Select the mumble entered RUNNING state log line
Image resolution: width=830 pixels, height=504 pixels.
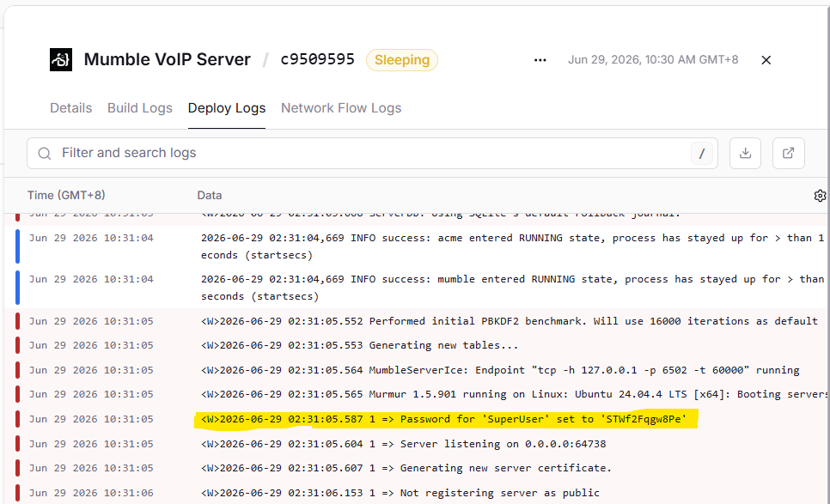tap(417, 288)
